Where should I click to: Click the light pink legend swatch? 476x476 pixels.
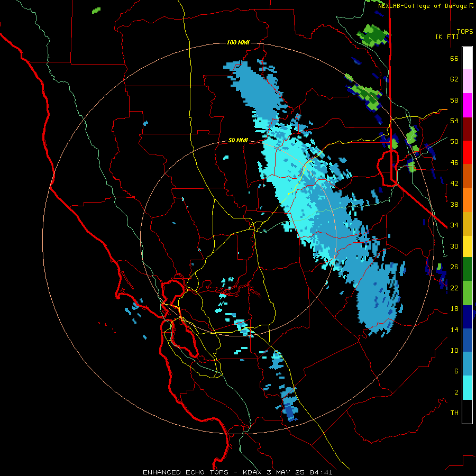pyautogui.click(x=467, y=81)
